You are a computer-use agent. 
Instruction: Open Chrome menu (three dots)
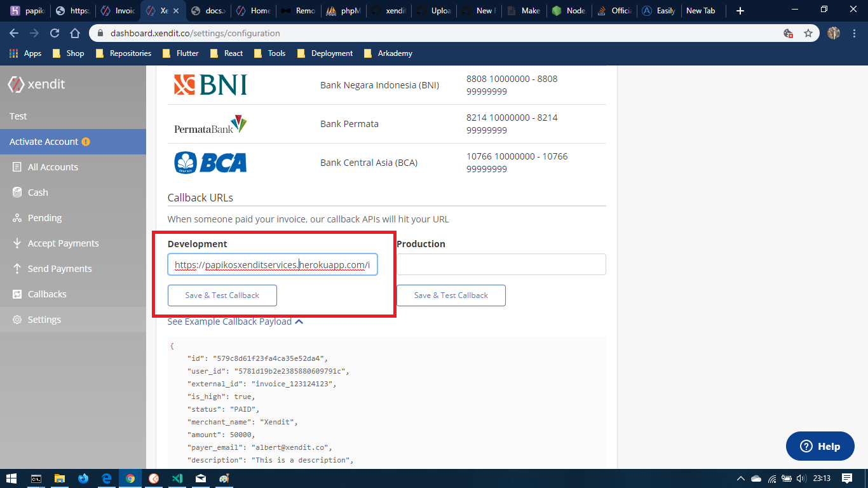click(x=855, y=33)
